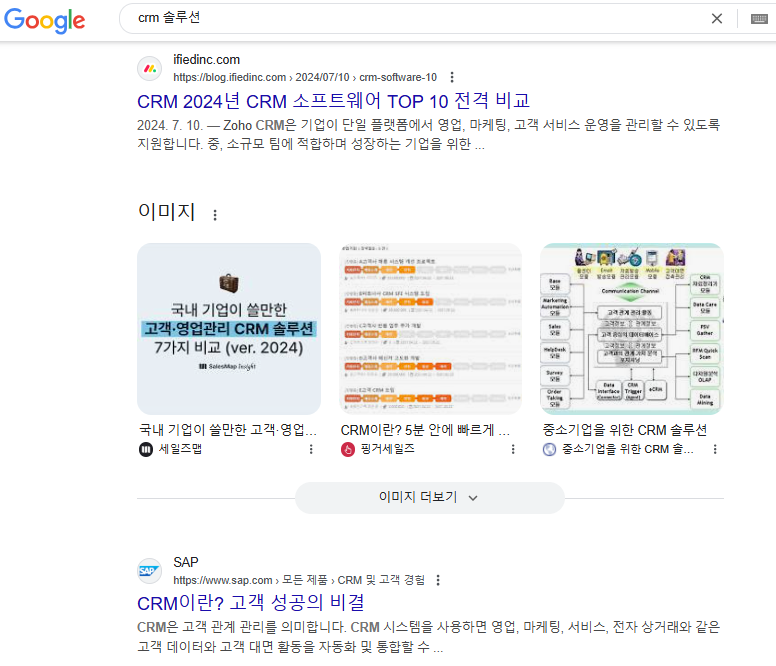Clear the search box with the X icon
776x666 pixels.
pos(716,19)
